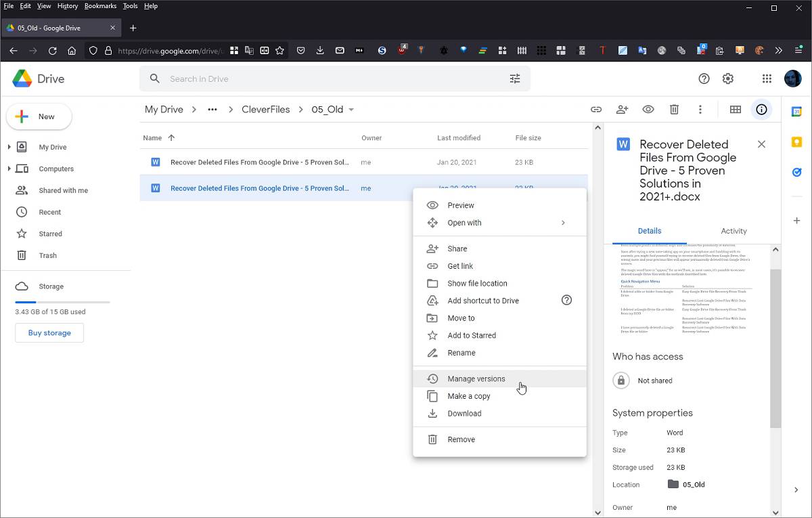The image size is (812, 518).
Task: Choose Move to from context menu
Action: click(499, 318)
